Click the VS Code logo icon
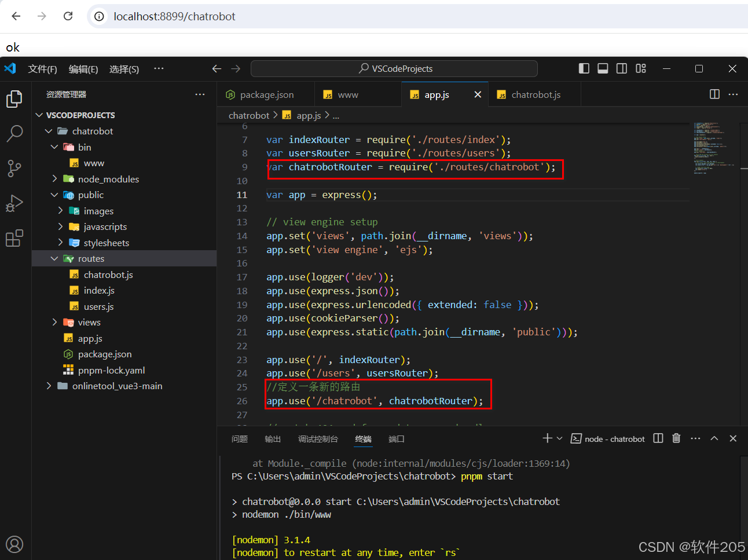 pos(10,68)
